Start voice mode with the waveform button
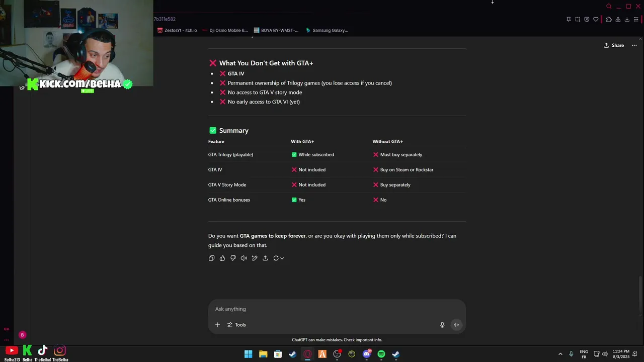This screenshot has height=362, width=644. pyautogui.click(x=456, y=325)
